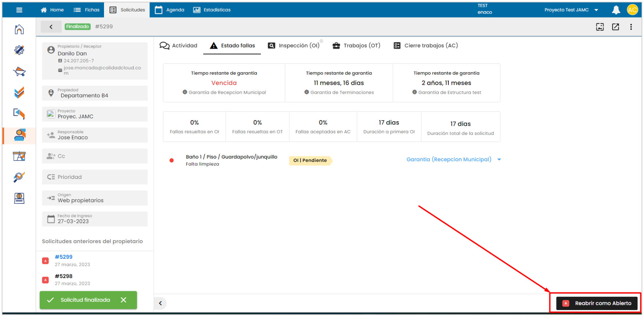Select fault Baño 1 / Piso / Guardapolvo/junquillo
Screen dimensions: 644x317
tap(231, 157)
